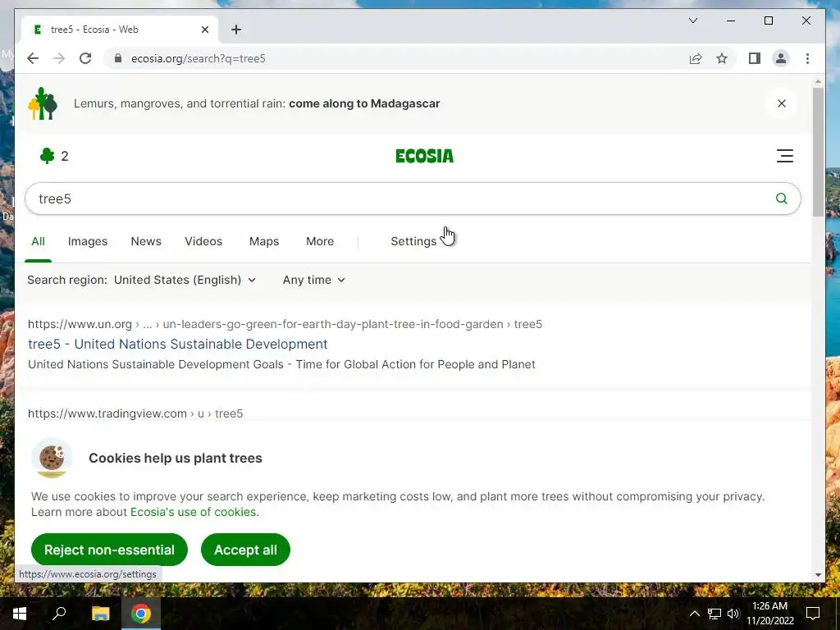Click the page vertical scrollbar thumb
This screenshot has height=630, width=840.
pos(818,153)
